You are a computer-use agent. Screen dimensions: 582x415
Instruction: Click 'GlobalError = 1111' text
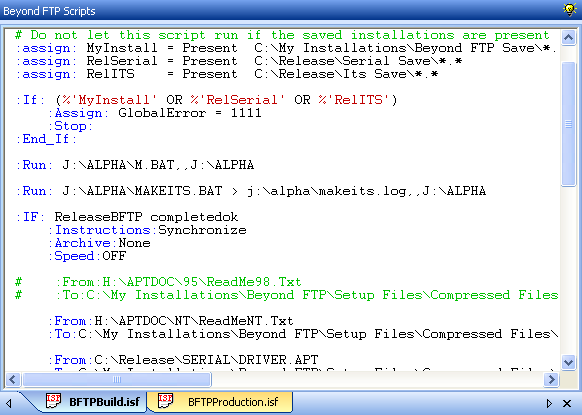190,113
